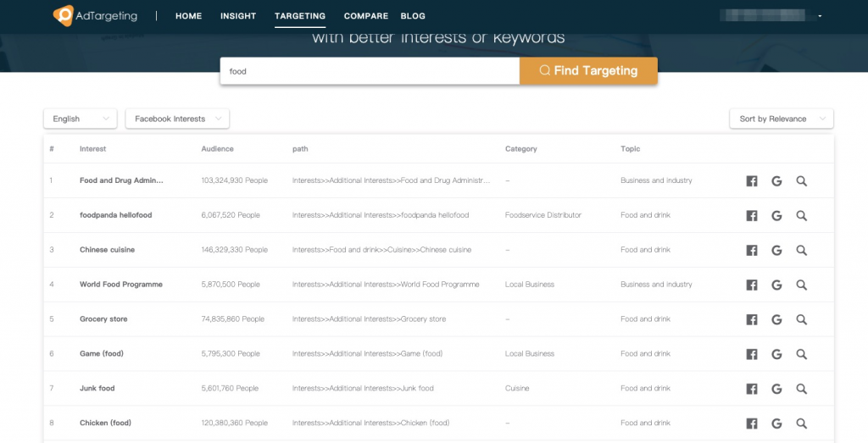This screenshot has height=443, width=868.
Task: Open the English language dropdown
Action: point(81,119)
